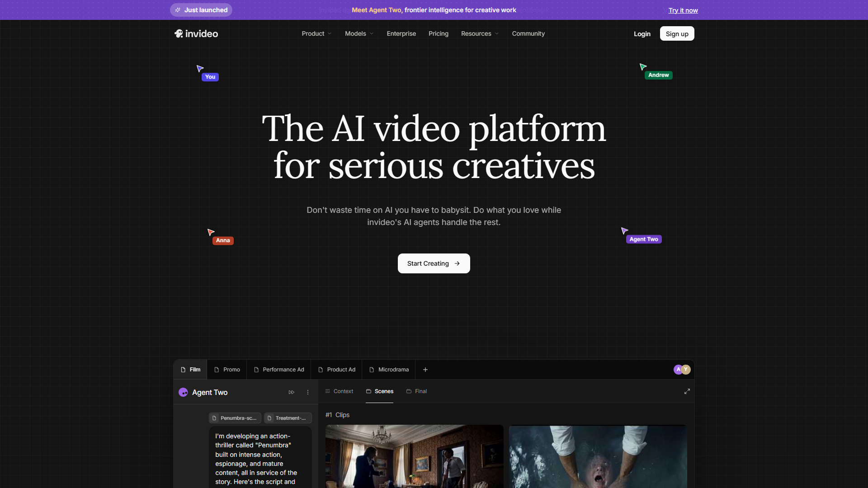Screen dimensions: 868x488
Task: Select the Scenes view tab
Action: coord(380,391)
